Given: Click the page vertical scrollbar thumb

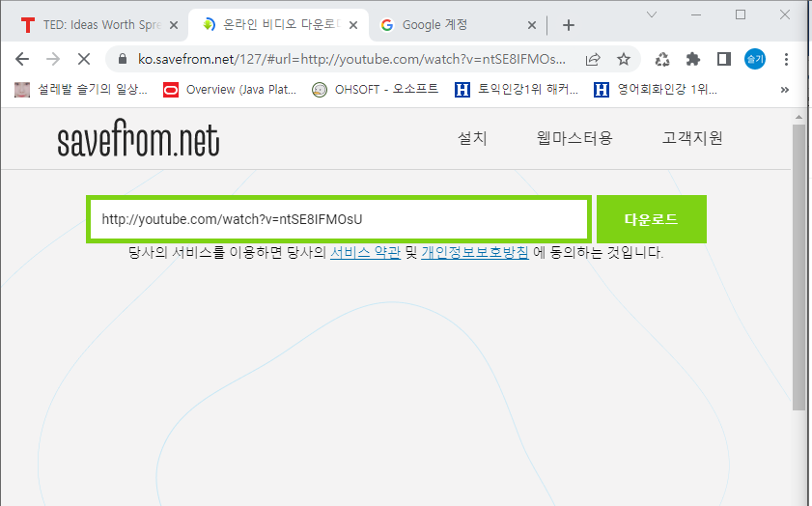Looking at the screenshot, I should pos(798,267).
